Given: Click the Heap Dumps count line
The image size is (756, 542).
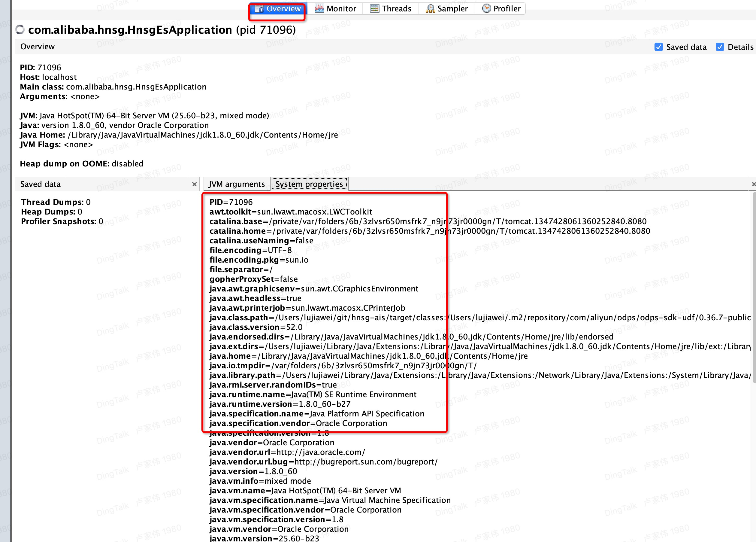Looking at the screenshot, I should click(52, 212).
